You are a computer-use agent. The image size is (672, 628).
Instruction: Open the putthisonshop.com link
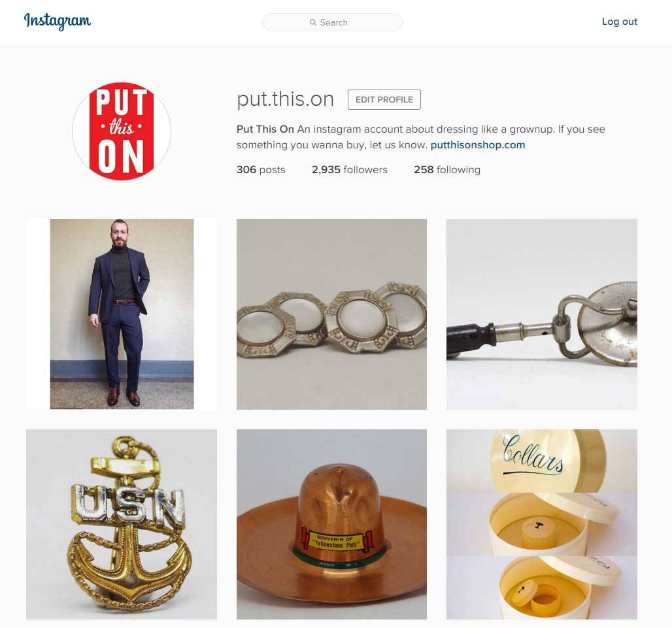pos(477,145)
